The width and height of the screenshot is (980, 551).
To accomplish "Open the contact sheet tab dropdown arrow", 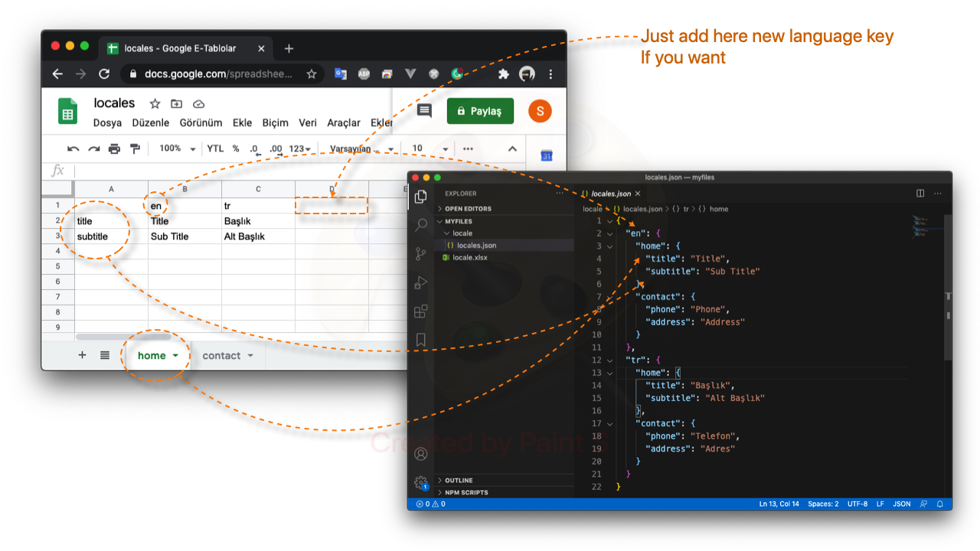I will click(250, 356).
